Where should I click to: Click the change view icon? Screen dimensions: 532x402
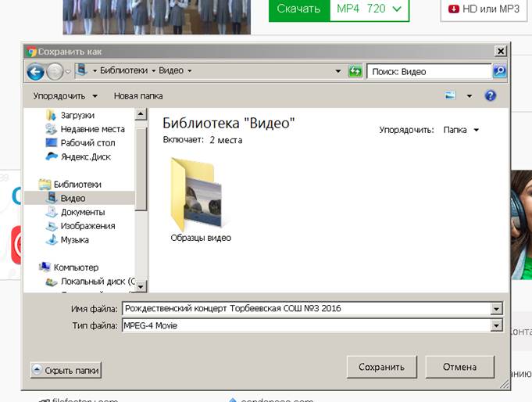450,96
